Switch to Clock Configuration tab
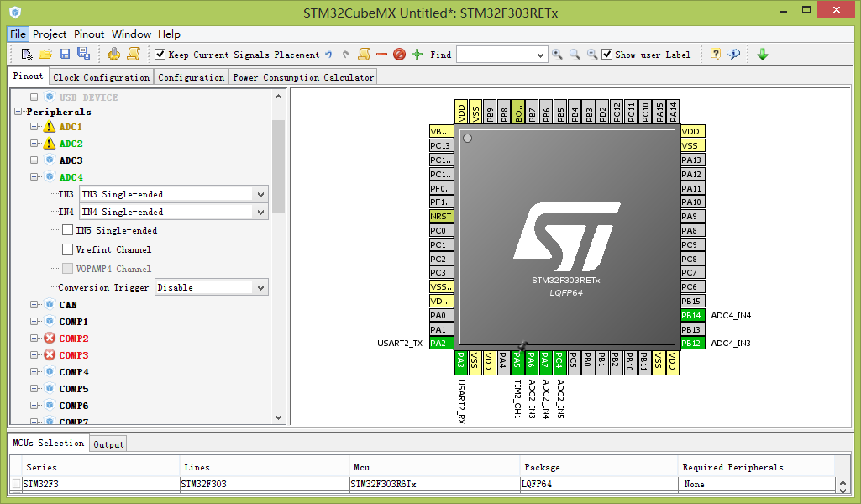861x504 pixels. pyautogui.click(x=101, y=77)
